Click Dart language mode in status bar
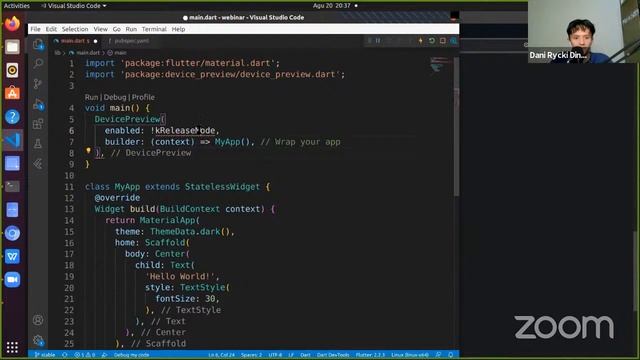Screen dimensions: 640x360 pos(305,355)
